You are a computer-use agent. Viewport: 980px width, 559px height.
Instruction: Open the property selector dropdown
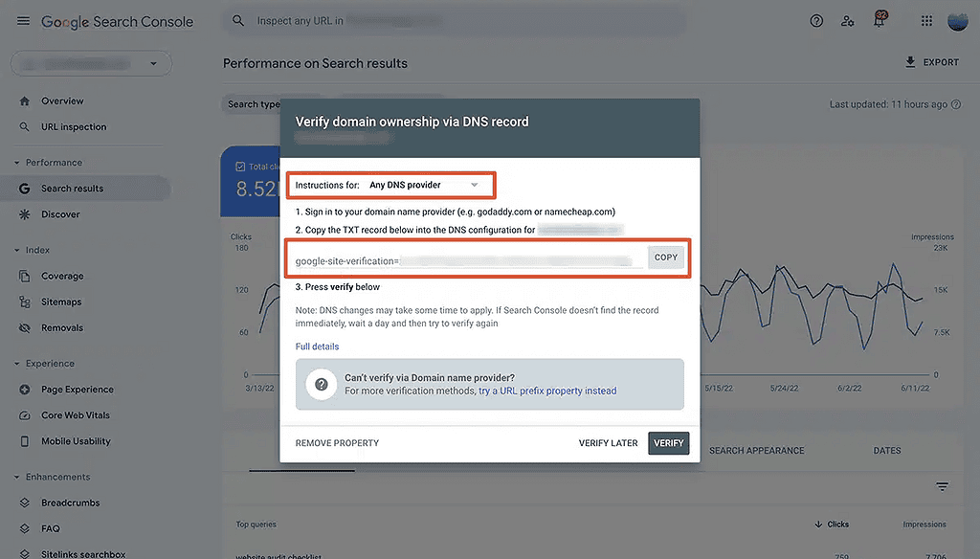click(91, 63)
